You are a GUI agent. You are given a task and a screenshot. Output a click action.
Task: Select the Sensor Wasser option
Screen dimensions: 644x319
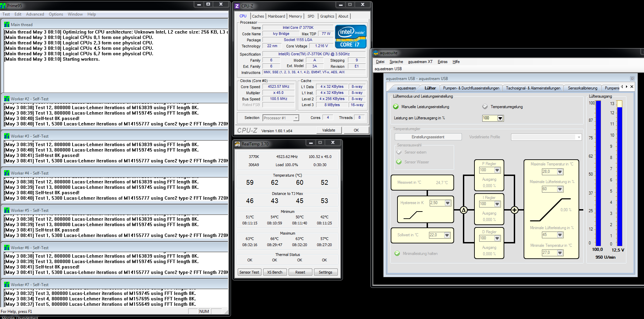tap(399, 162)
